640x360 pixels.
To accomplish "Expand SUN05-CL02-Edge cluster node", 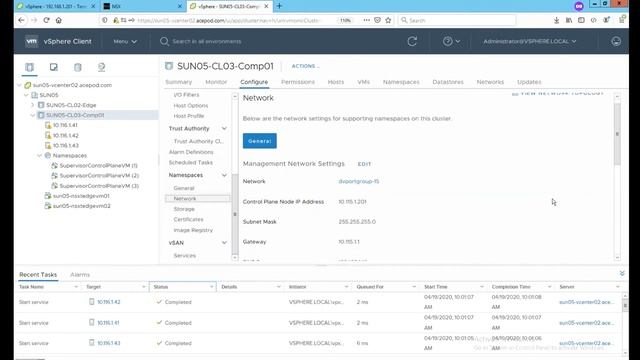I will tap(33, 105).
